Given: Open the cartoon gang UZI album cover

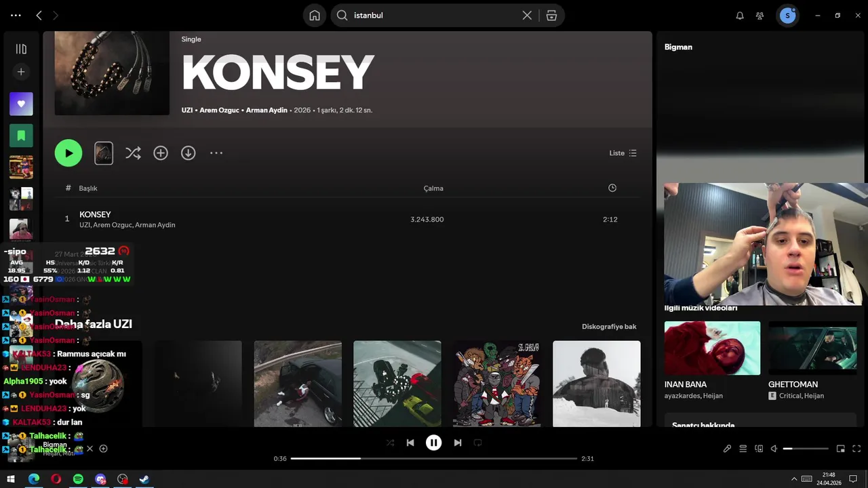Looking at the screenshot, I should point(497,384).
